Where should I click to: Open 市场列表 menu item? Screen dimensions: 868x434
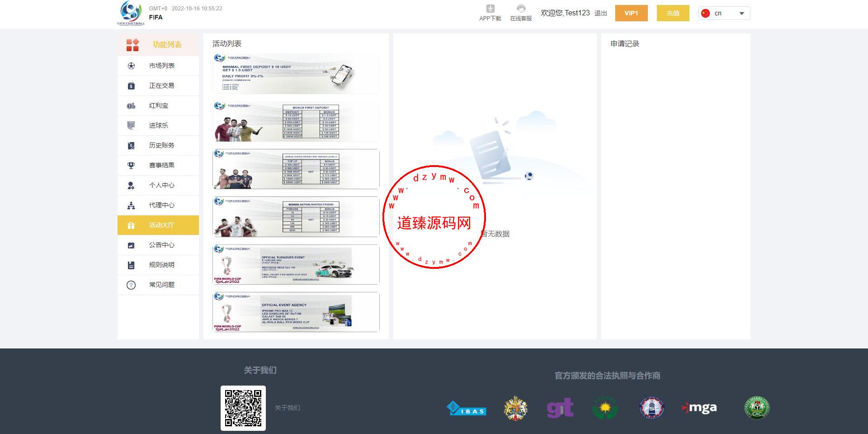pyautogui.click(x=158, y=66)
